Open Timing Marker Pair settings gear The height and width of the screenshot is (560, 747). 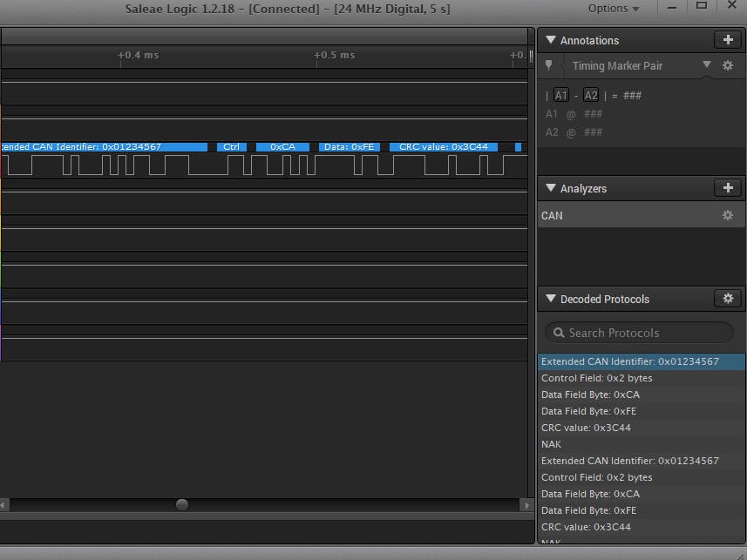coord(728,65)
